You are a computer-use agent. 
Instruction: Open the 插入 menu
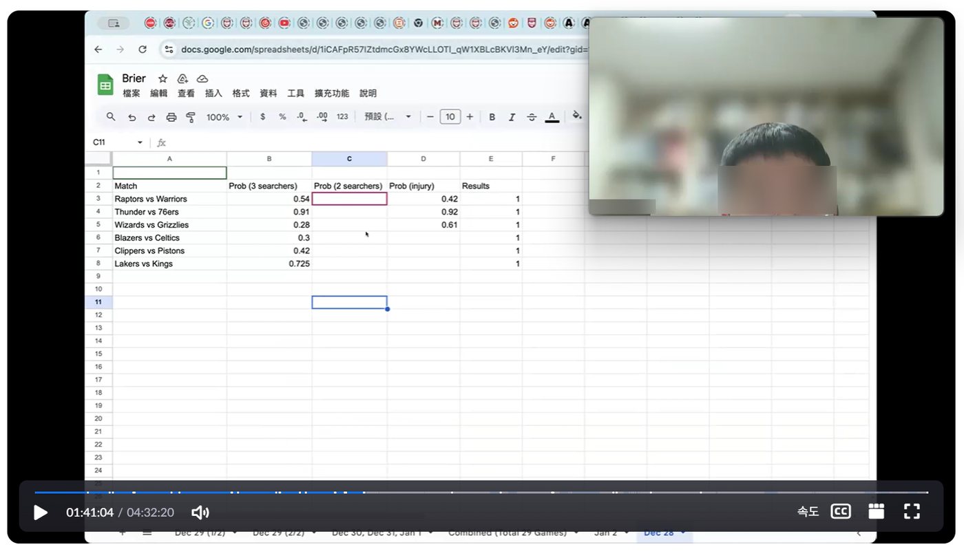pyautogui.click(x=213, y=94)
